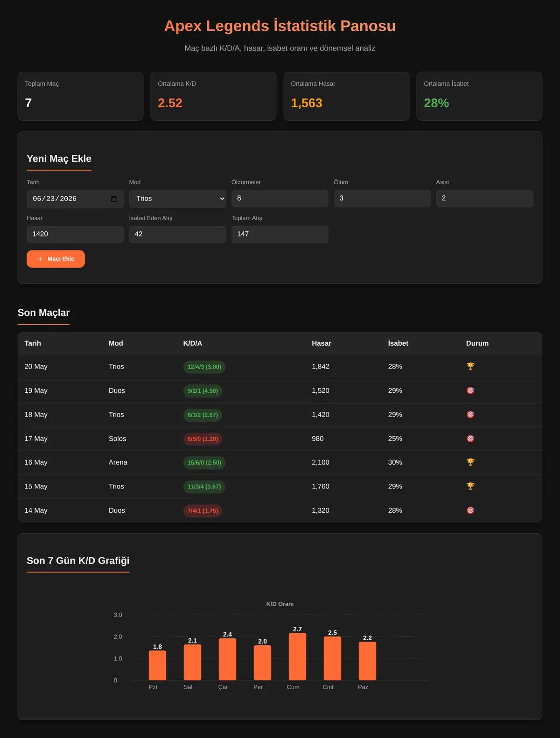Screen dimensions: 560x738
Task: Click the trophy icon in the 15 May row
Action: click(x=470, y=486)
